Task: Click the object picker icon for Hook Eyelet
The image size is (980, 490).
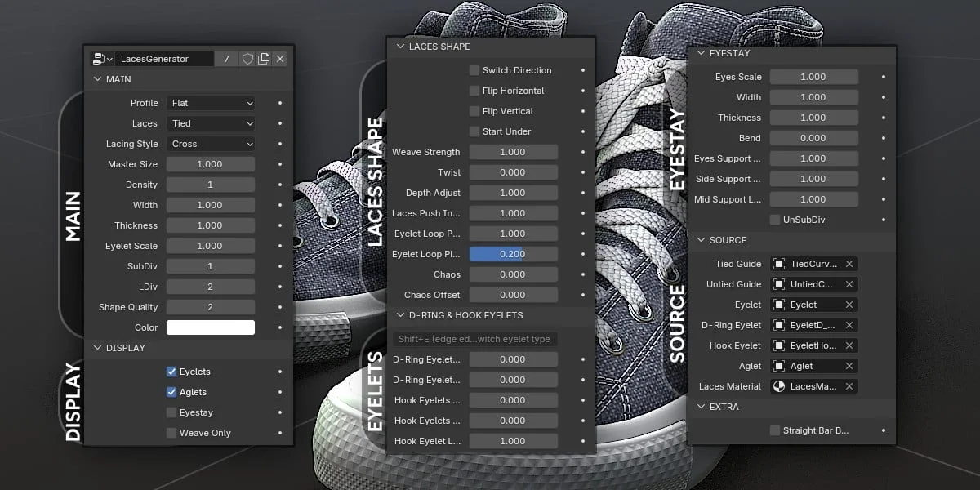Action: click(x=779, y=345)
